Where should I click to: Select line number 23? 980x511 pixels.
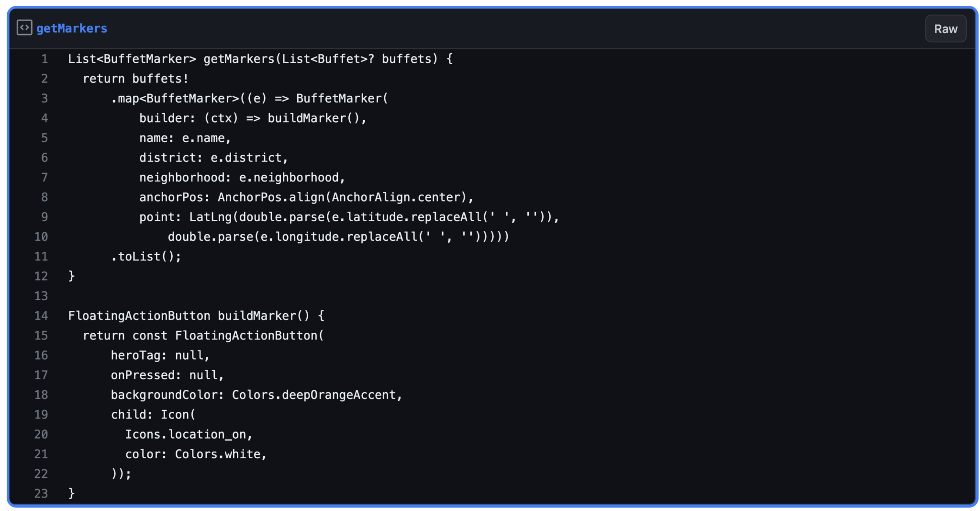tap(41, 493)
